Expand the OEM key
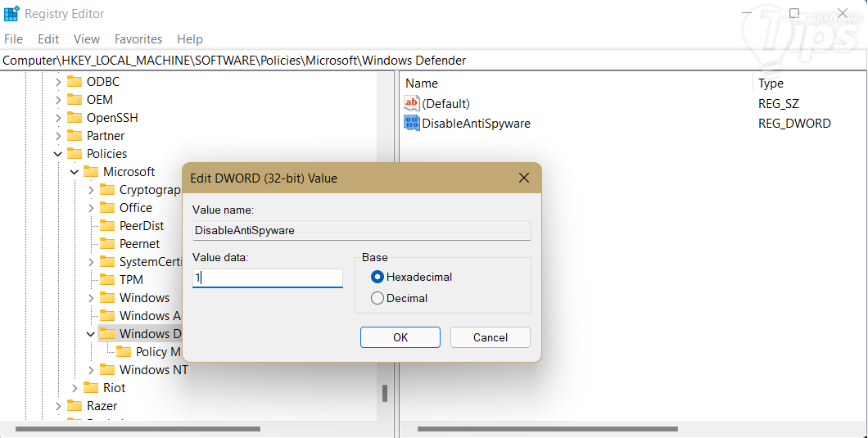 (x=58, y=100)
